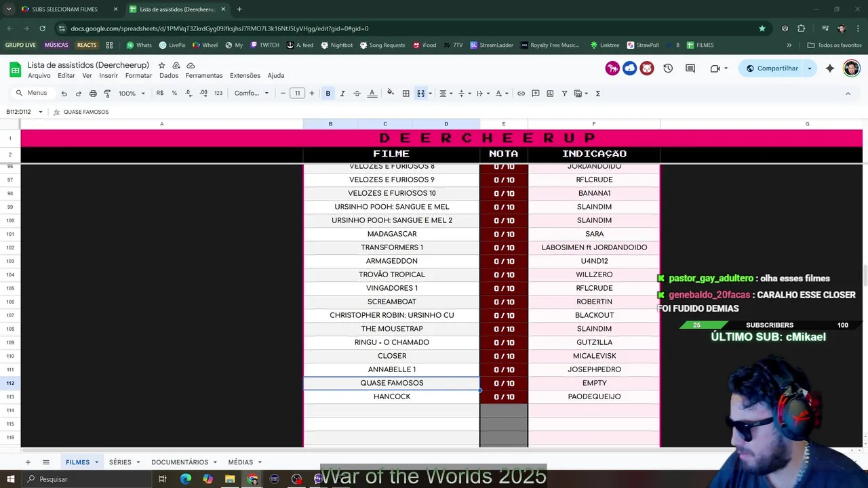Switch to SUBS SELECIONAM FILMES browser tab
The image size is (868, 488).
point(65,9)
